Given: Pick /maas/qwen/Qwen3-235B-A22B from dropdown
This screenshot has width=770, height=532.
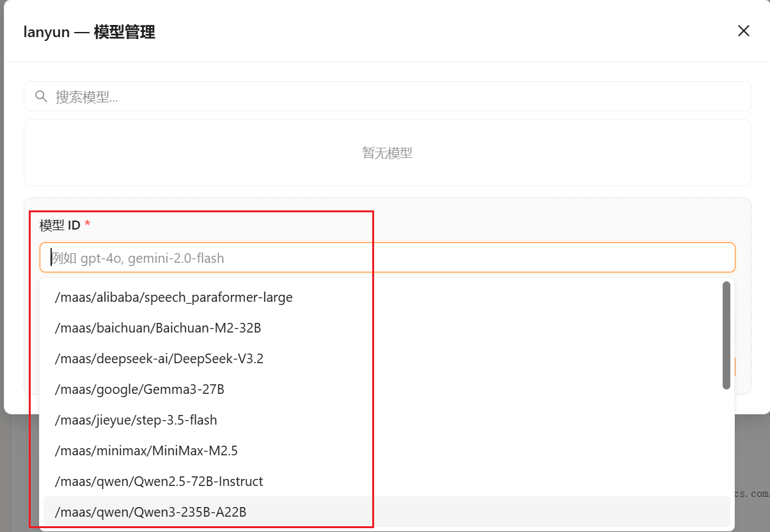Looking at the screenshot, I should click(x=386, y=512).
